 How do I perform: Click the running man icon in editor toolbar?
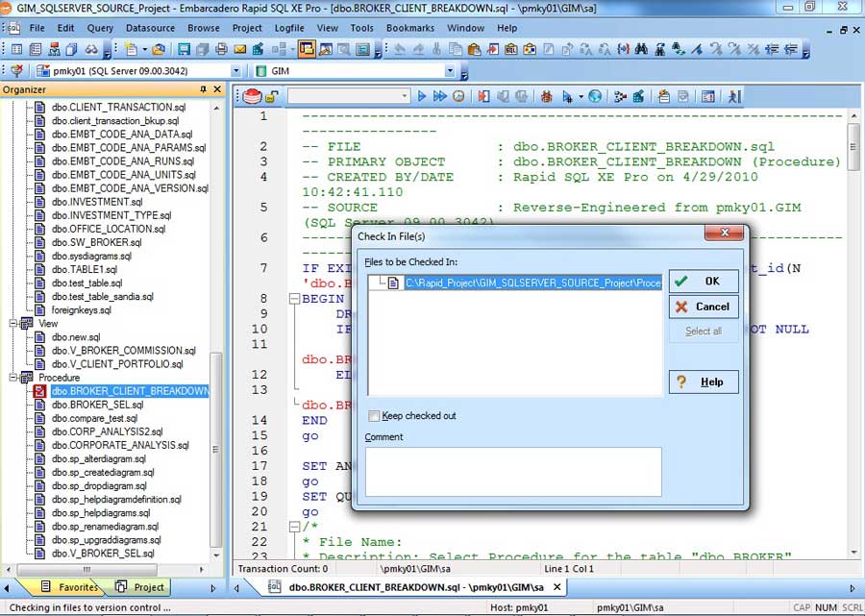733,96
